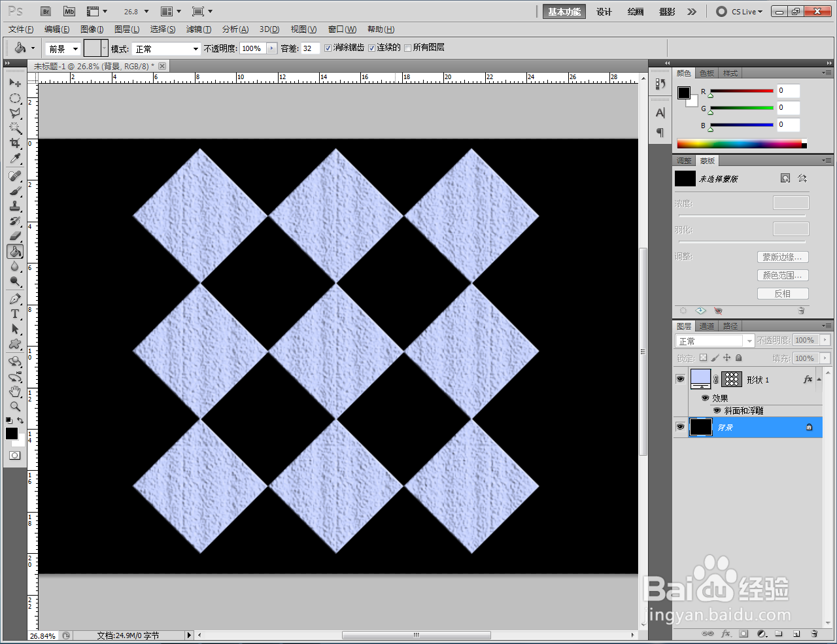The height and width of the screenshot is (644, 837).
Task: Add layer style via fx at panel bottom
Action: click(726, 634)
